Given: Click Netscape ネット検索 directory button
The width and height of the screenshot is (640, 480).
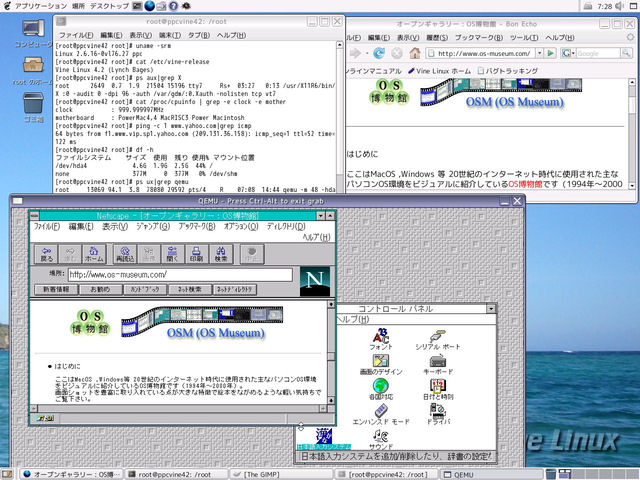Looking at the screenshot, I should 190,289.
